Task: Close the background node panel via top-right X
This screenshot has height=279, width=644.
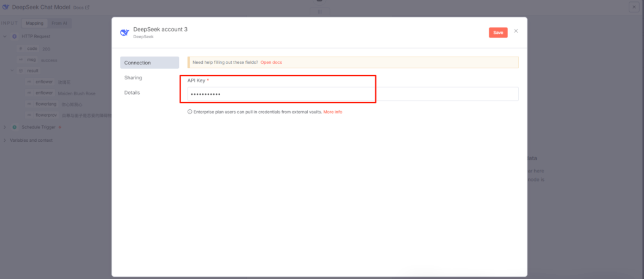Action: point(634,7)
